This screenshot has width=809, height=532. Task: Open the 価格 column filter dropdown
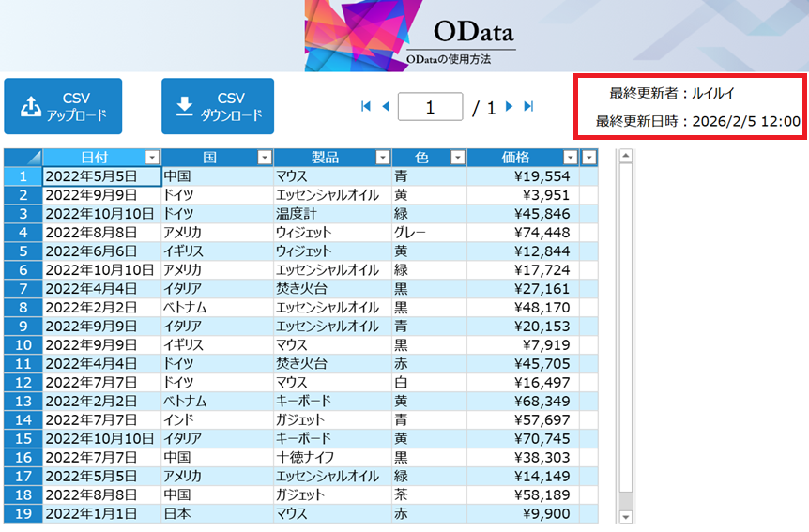pyautogui.click(x=570, y=158)
